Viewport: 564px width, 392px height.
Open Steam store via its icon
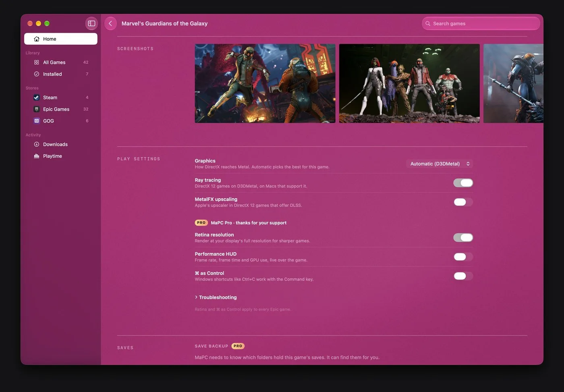click(x=37, y=97)
